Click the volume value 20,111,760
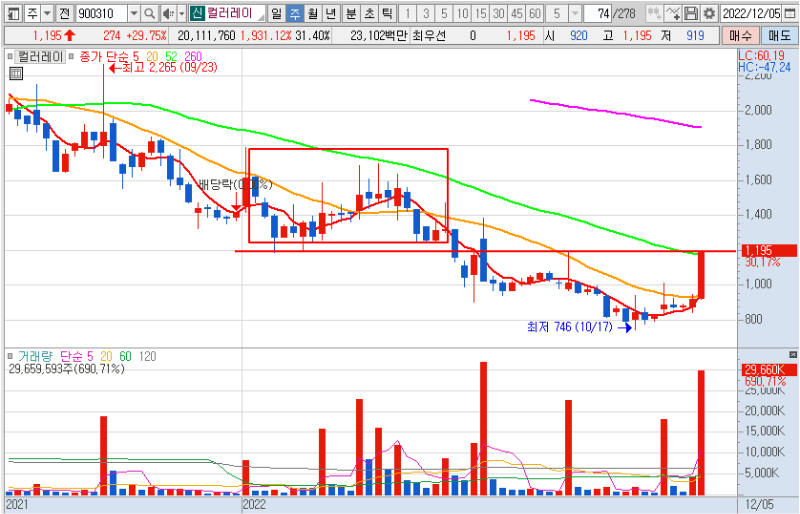Screen dimensions: 800x514 pos(207,36)
